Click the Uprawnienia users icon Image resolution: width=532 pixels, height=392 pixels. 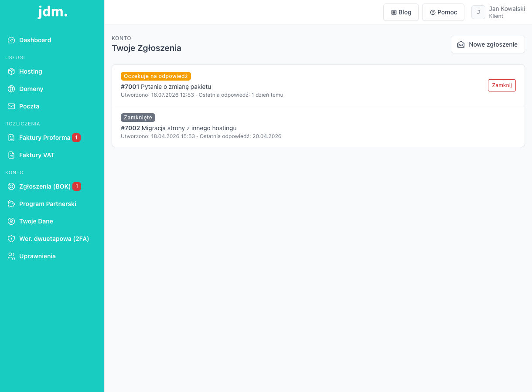[11, 256]
